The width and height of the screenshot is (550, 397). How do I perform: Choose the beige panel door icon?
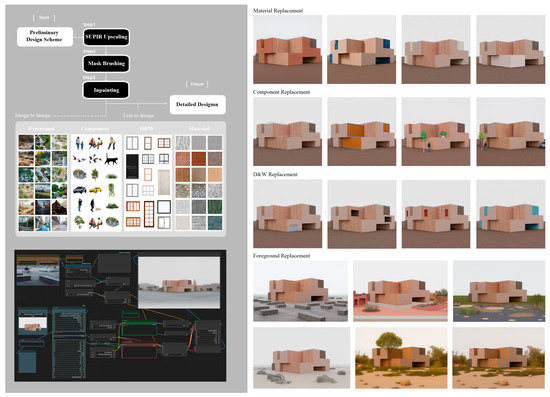tap(164, 182)
